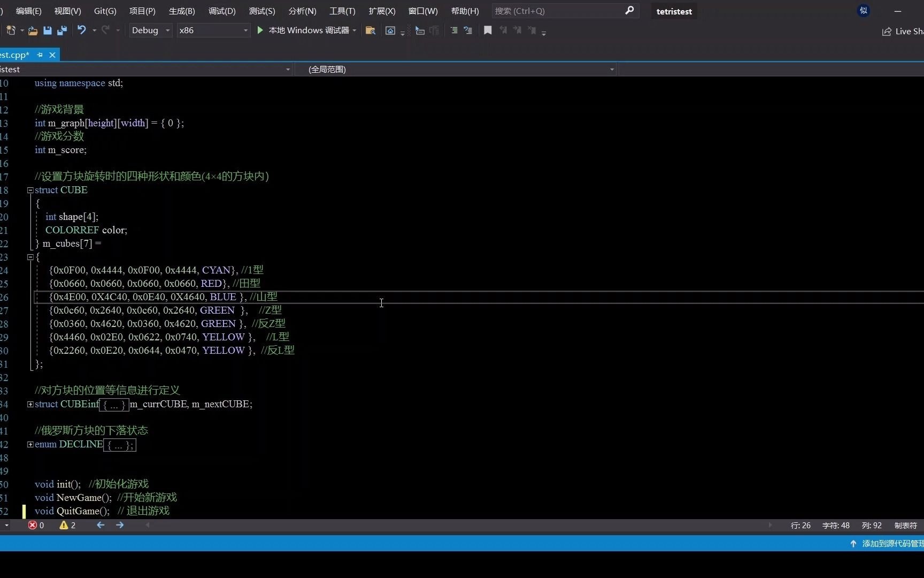
Task: Start debugging with the green play icon
Action: [260, 31]
